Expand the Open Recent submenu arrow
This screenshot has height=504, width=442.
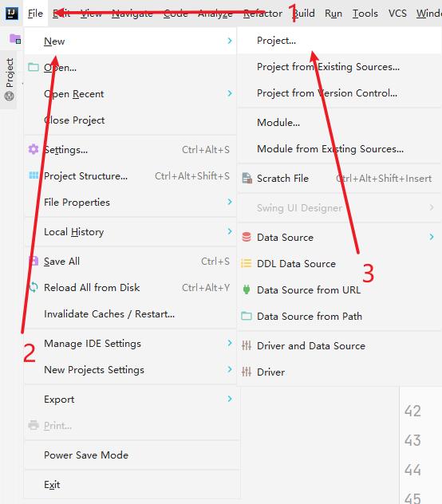(x=230, y=93)
